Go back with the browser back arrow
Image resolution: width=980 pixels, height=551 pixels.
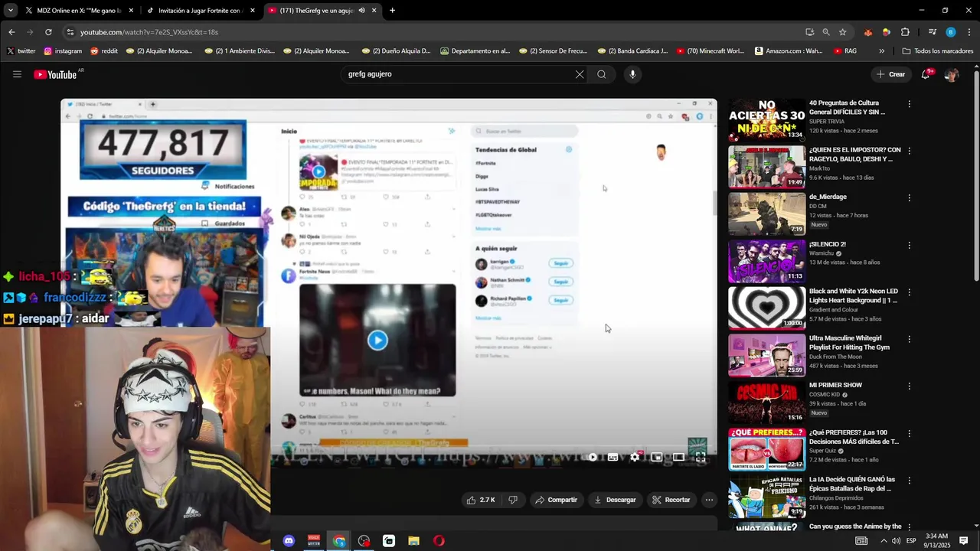click(x=11, y=32)
